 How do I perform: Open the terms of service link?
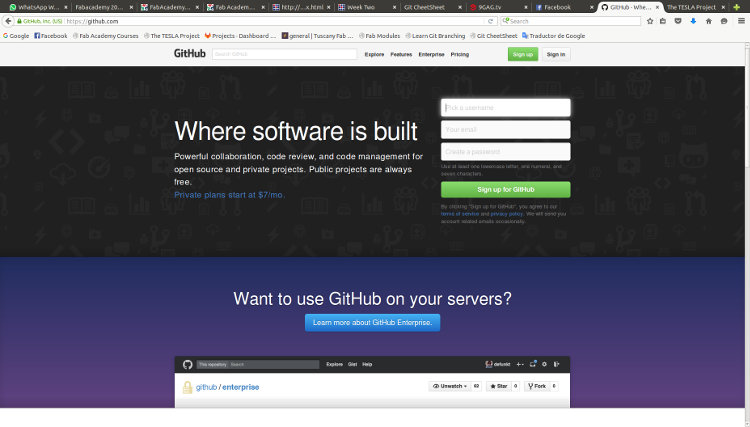pos(460,214)
